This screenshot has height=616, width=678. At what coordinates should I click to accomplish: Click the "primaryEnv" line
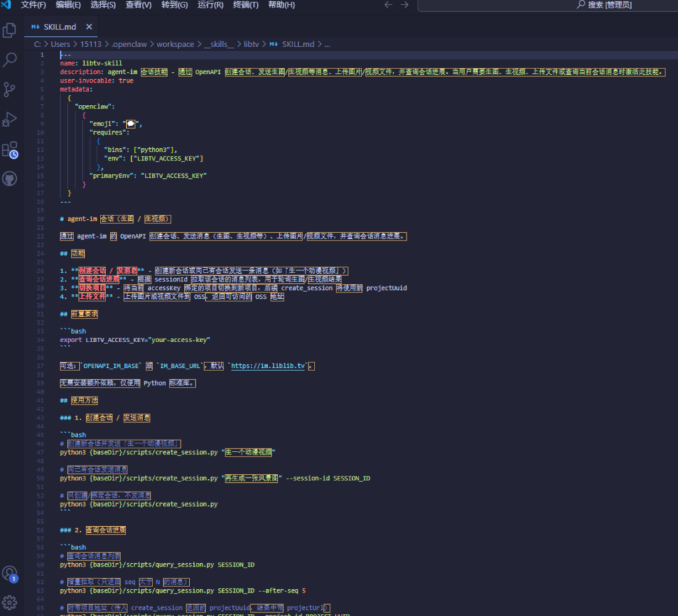coord(148,176)
